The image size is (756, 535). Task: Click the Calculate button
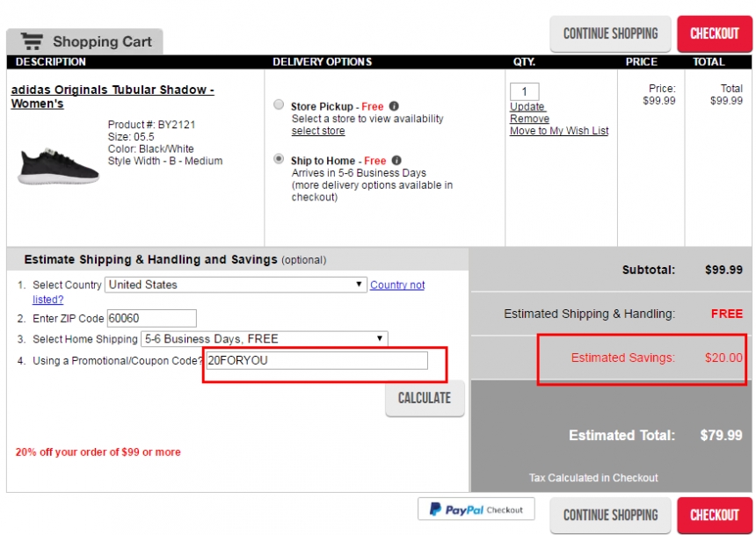(425, 398)
